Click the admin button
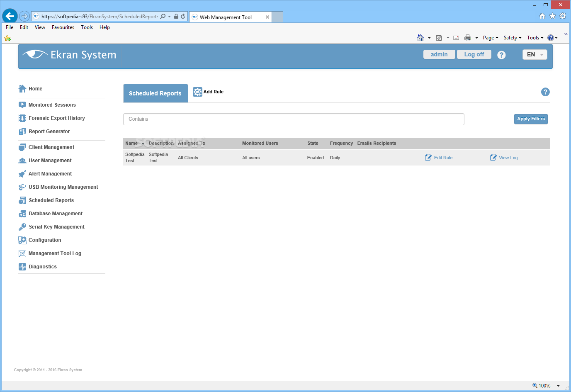571x392 pixels. tap(439, 54)
